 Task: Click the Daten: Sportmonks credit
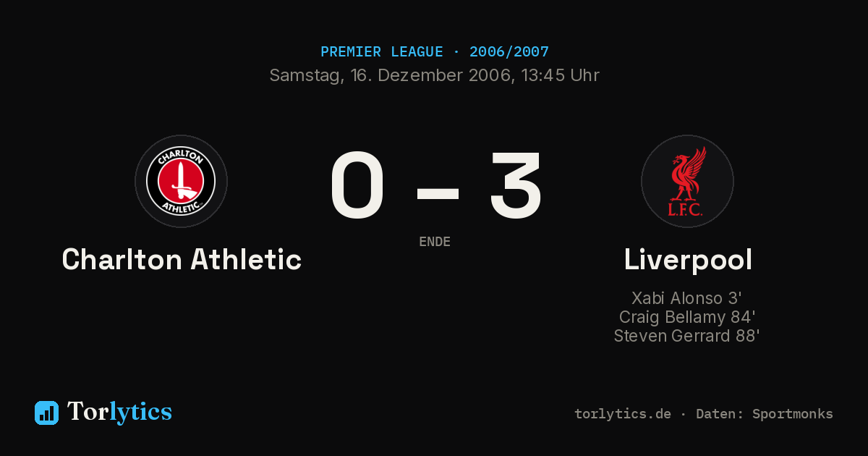(765, 414)
